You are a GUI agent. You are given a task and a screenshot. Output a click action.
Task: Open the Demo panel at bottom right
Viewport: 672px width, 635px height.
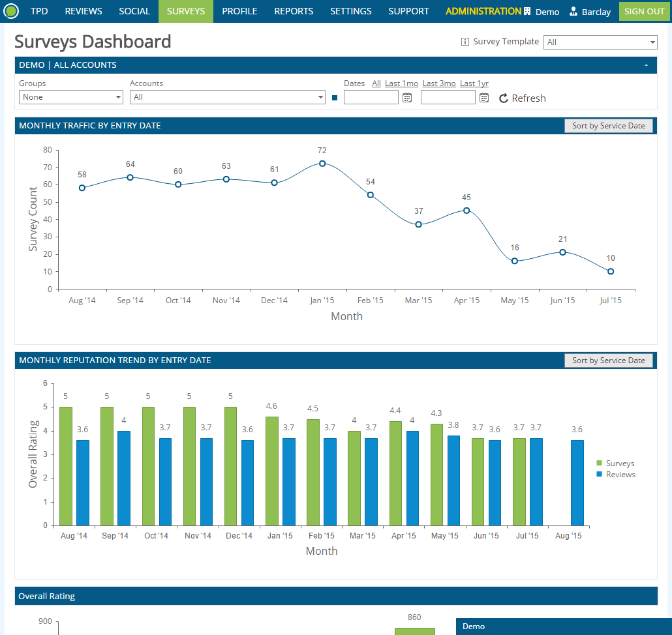coord(564,627)
